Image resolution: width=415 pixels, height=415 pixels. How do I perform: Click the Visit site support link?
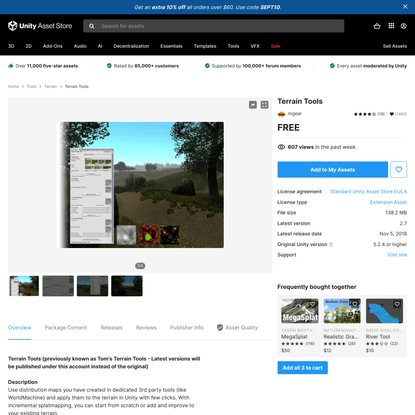click(x=397, y=255)
